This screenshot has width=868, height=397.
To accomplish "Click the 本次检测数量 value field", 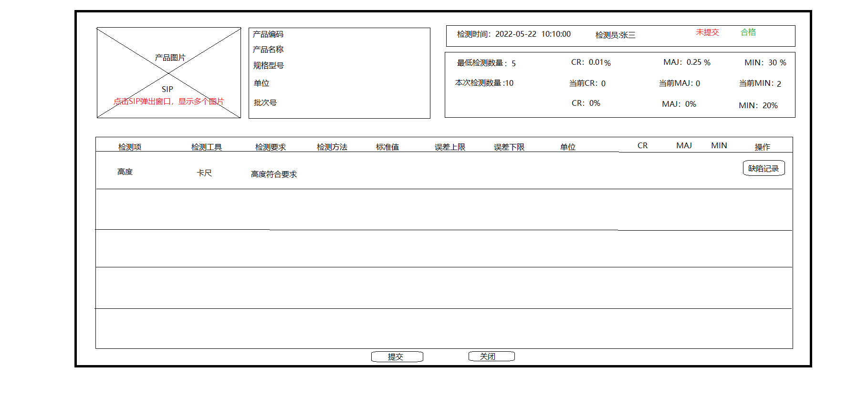I will (x=509, y=83).
